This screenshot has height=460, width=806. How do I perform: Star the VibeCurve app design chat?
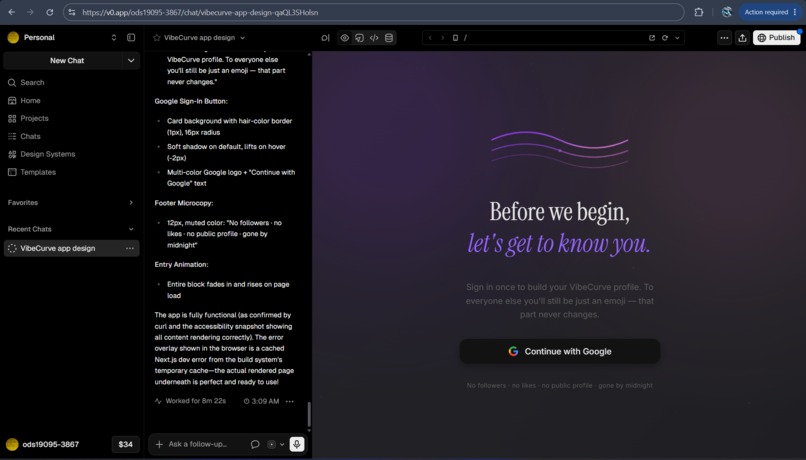point(157,38)
